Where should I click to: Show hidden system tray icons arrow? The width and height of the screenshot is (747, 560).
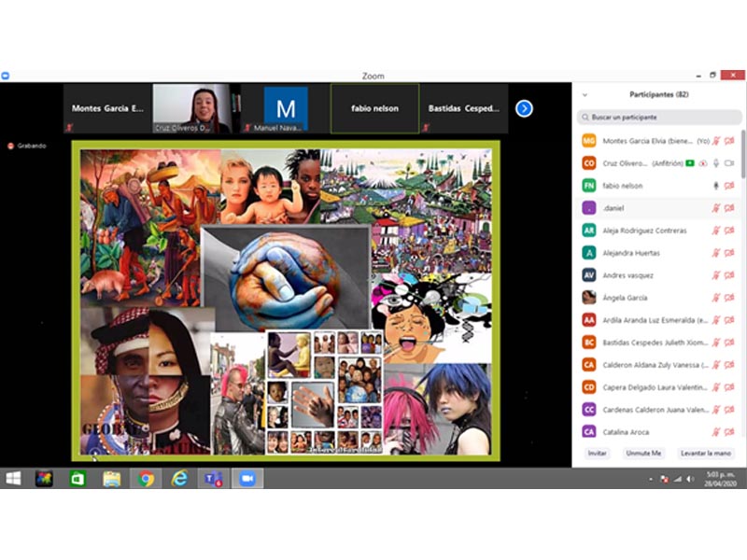tap(651, 479)
